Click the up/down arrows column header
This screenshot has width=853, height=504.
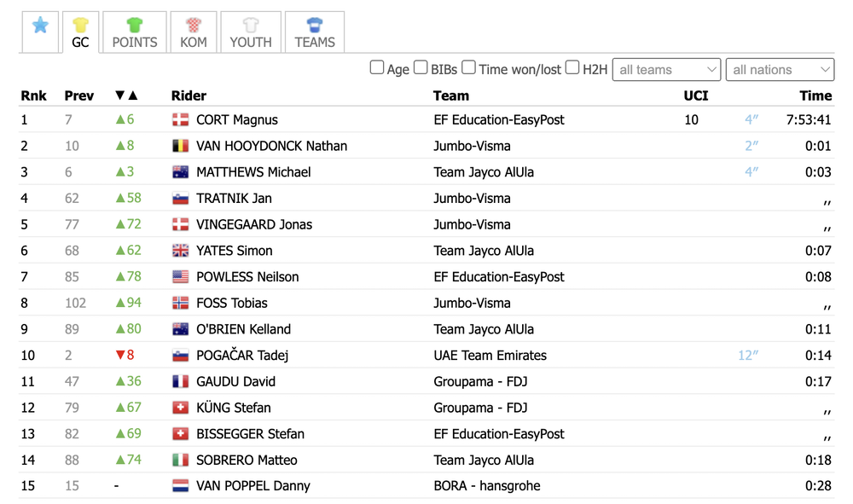(126, 96)
